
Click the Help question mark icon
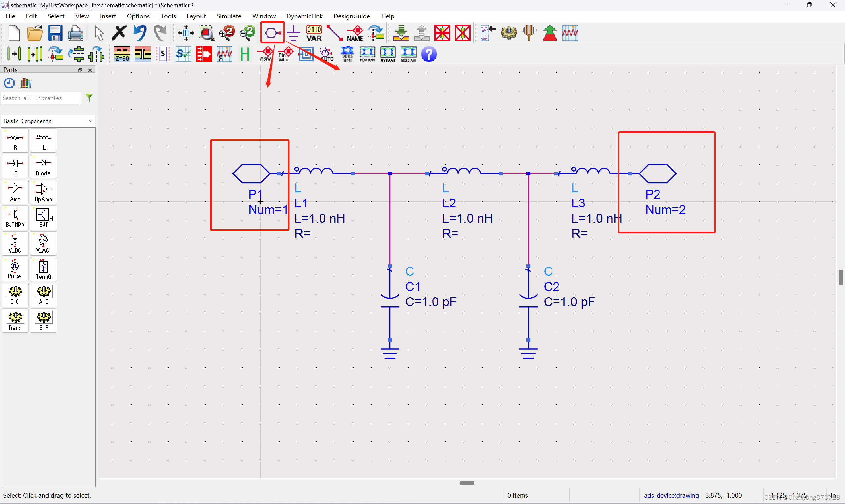point(429,54)
